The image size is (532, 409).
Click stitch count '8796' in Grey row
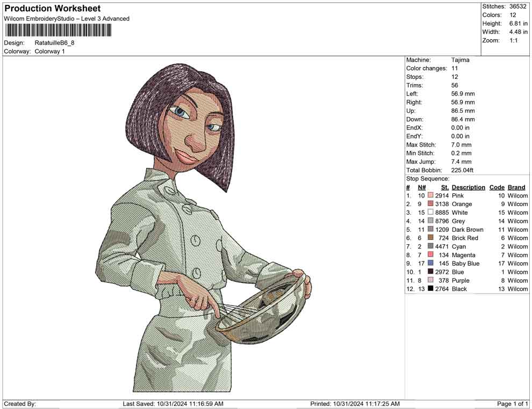click(442, 221)
